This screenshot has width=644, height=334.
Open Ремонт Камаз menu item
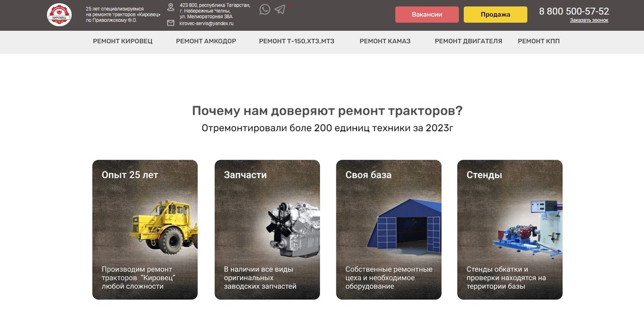(x=385, y=41)
